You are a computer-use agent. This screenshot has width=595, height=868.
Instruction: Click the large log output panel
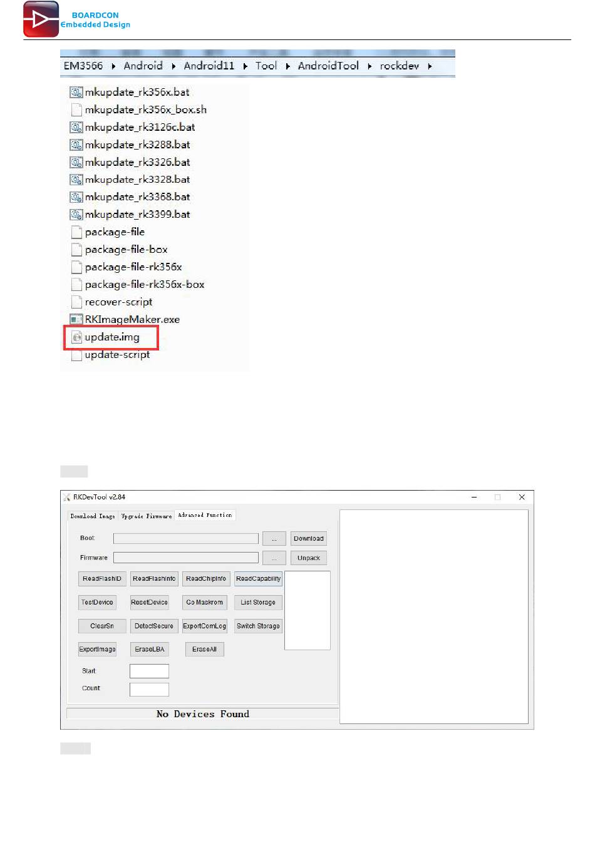[x=434, y=617]
